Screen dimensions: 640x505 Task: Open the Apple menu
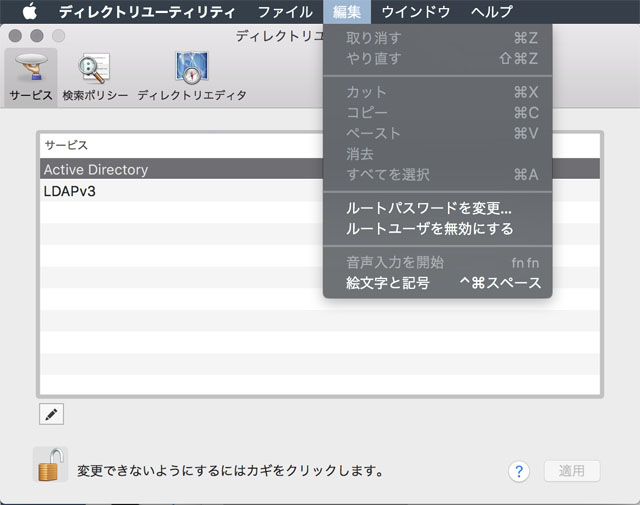coord(29,11)
